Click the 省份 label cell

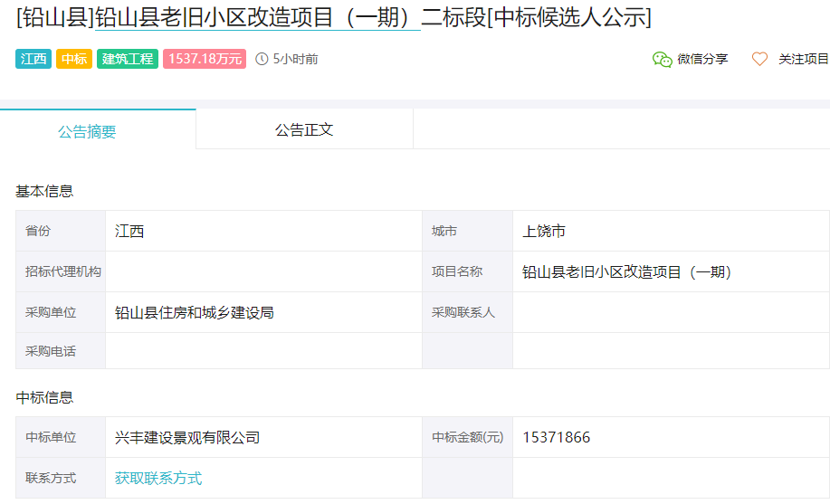click(61, 231)
